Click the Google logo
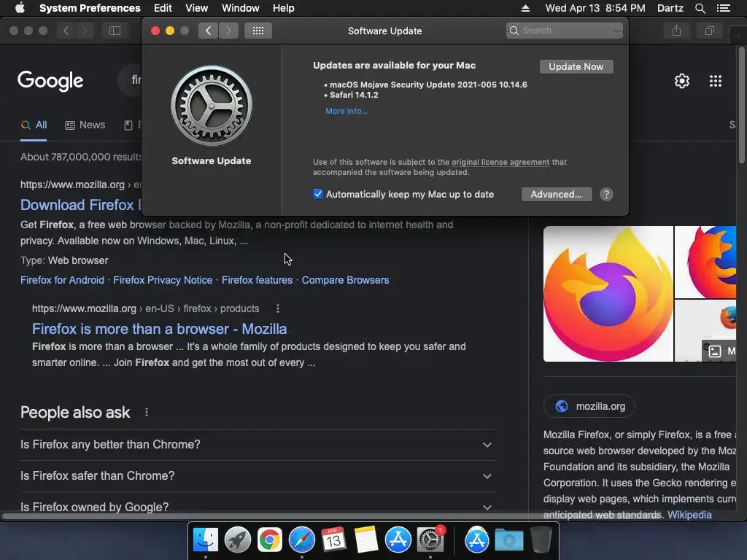 pos(50,81)
